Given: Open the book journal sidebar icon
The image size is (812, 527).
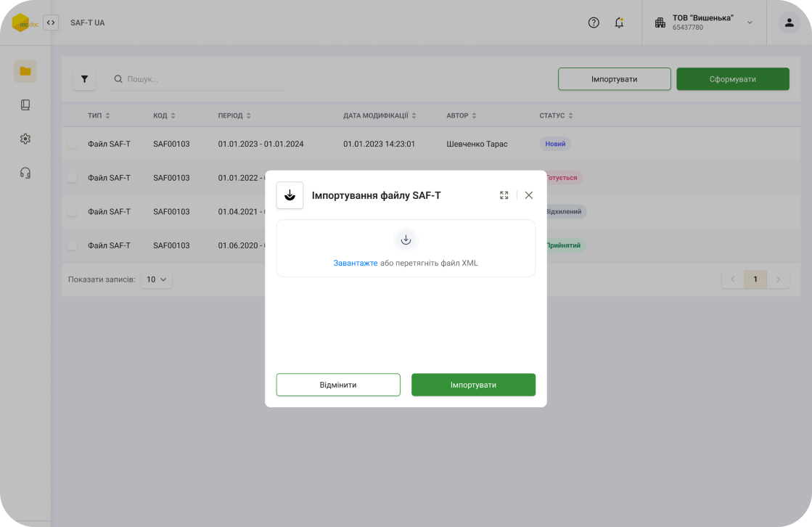Looking at the screenshot, I should click(x=25, y=105).
